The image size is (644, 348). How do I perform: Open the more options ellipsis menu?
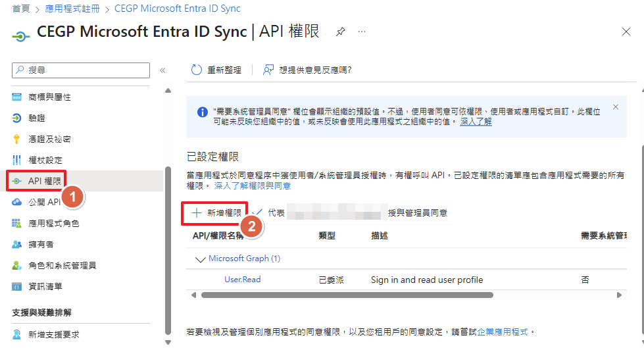[361, 32]
